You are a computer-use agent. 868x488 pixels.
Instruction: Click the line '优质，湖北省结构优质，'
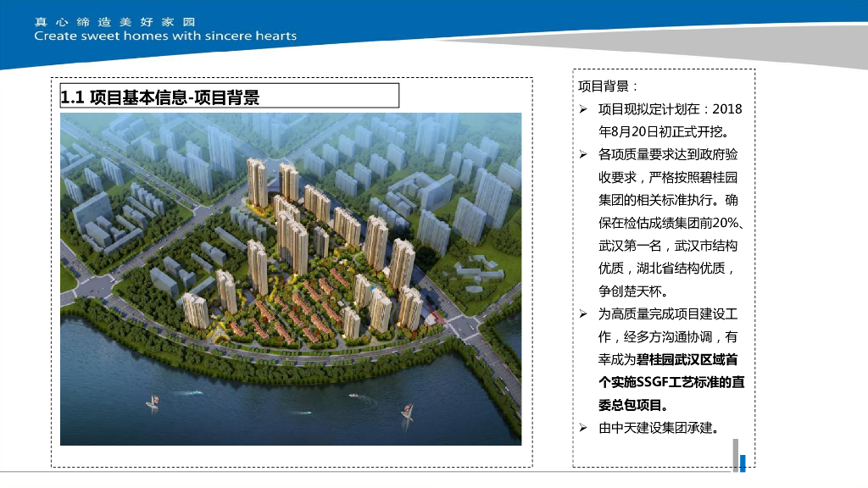pos(667,269)
